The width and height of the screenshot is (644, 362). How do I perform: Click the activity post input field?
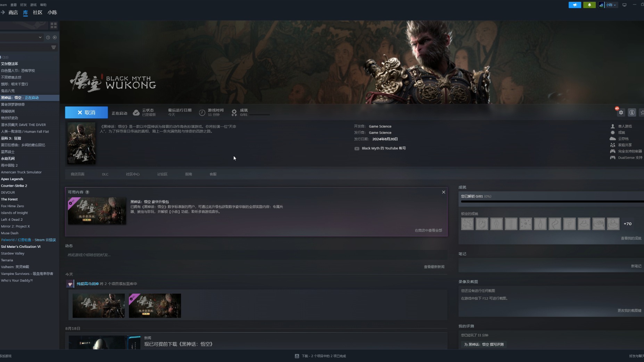pos(256,255)
